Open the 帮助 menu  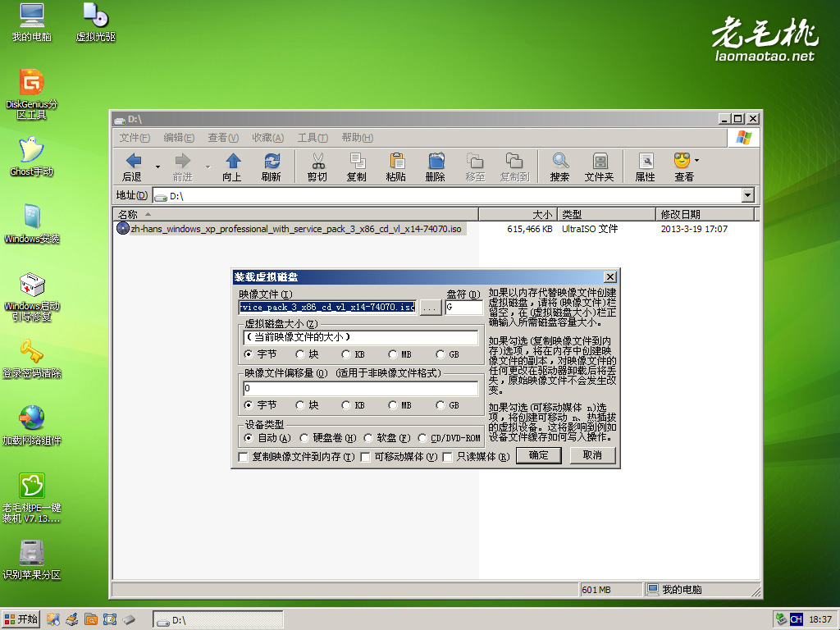point(357,138)
